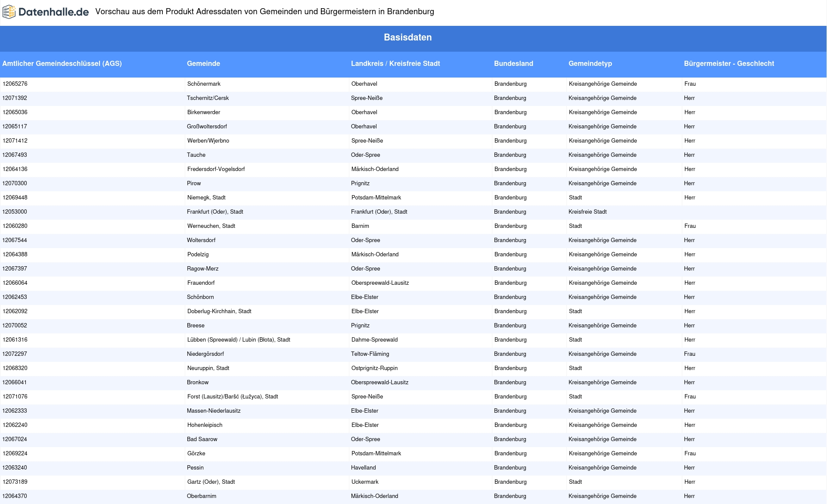Select the Doberlug-Kirchhain, Stadt cell
Screen dimensions: 827x504
tap(267, 311)
